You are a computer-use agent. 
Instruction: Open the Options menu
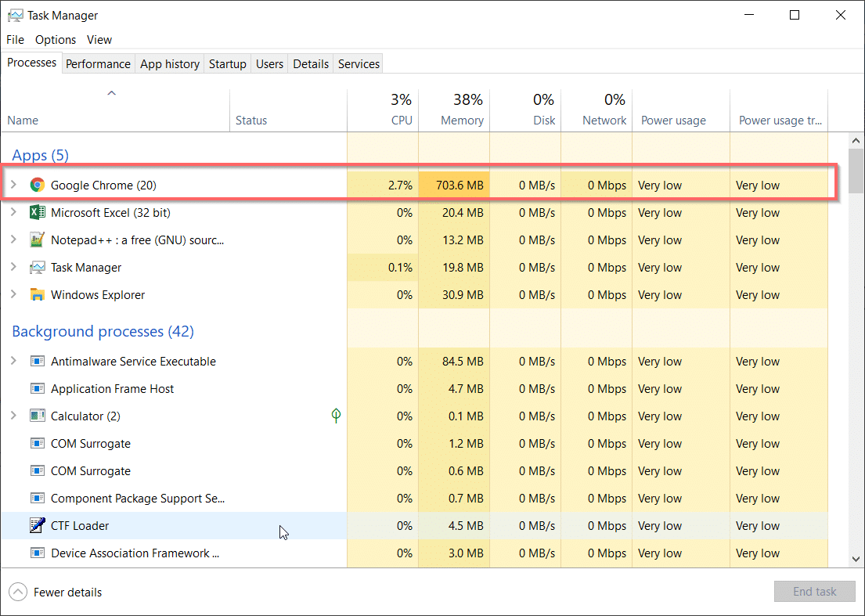tap(55, 40)
